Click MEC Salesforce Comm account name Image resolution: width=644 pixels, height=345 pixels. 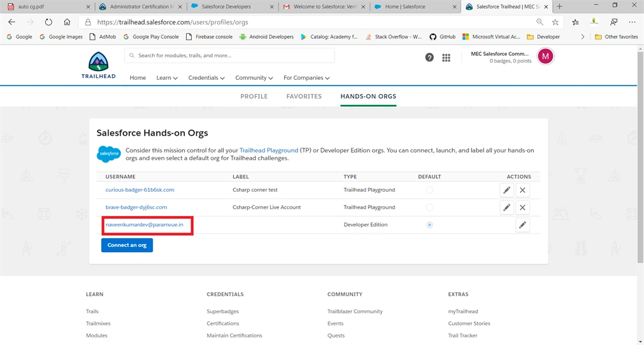(x=499, y=54)
